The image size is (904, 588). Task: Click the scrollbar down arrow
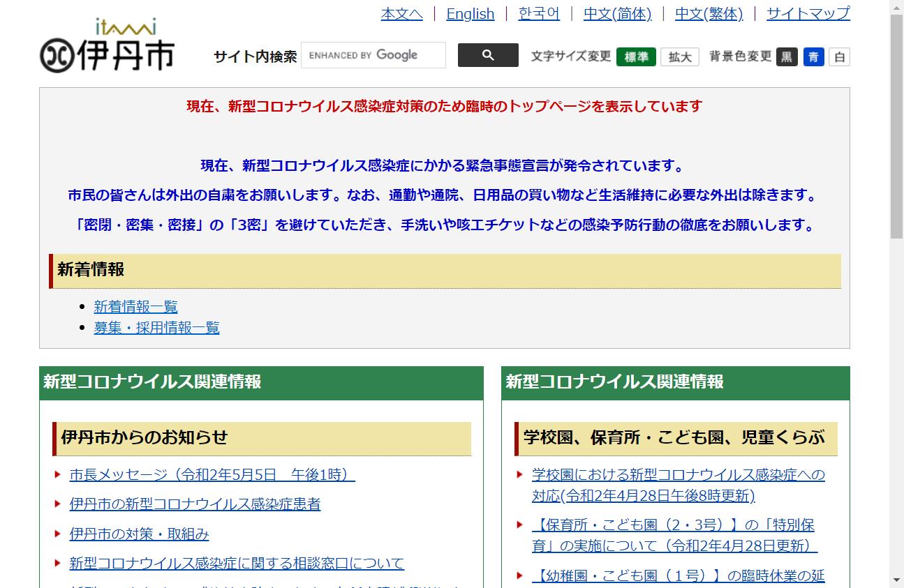(896, 580)
